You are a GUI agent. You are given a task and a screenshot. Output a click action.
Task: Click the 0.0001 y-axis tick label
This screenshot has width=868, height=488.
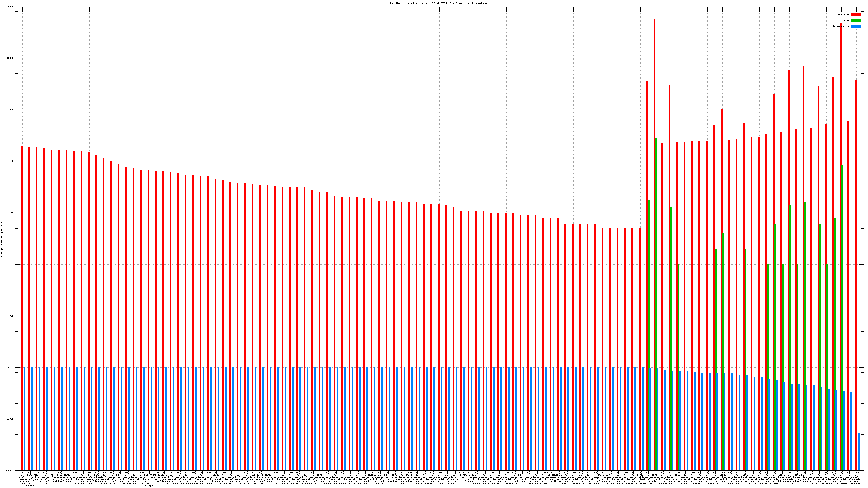10,470
